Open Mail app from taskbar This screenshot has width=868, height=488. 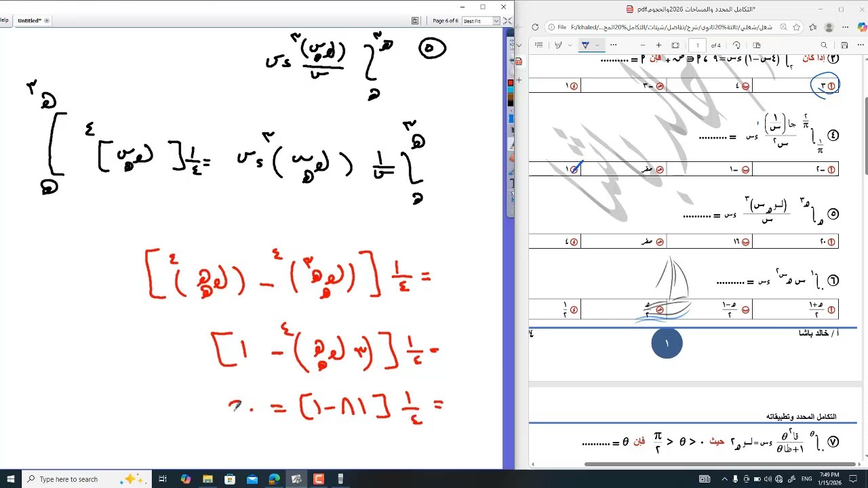click(252, 479)
